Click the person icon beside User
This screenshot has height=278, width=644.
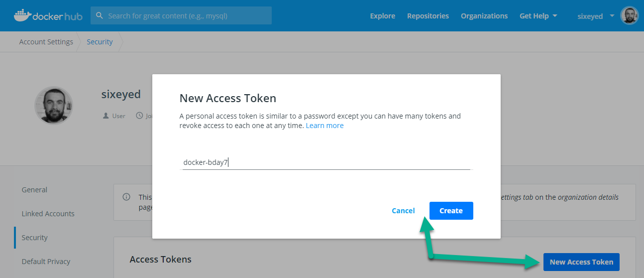(x=106, y=116)
